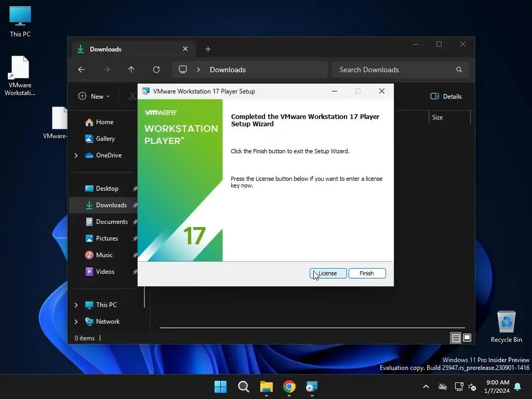Select Network in navigation pane
Image resolution: width=532 pixels, height=399 pixels.
[x=108, y=321]
